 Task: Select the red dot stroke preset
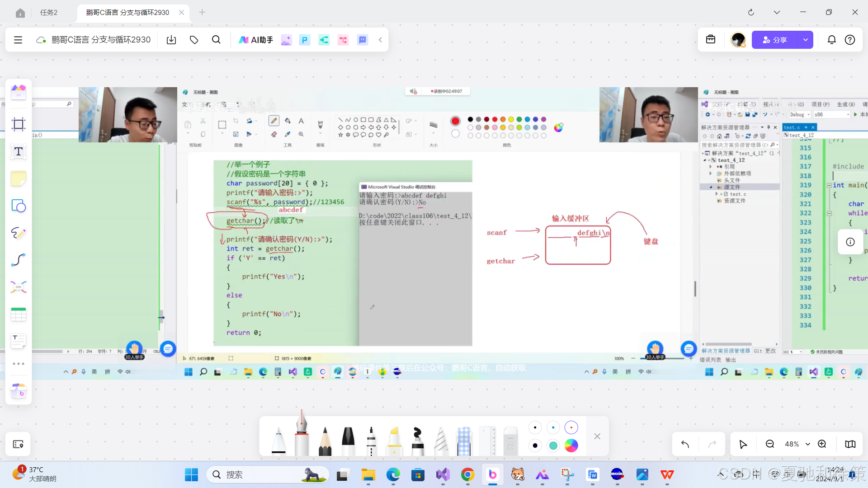pos(571,427)
